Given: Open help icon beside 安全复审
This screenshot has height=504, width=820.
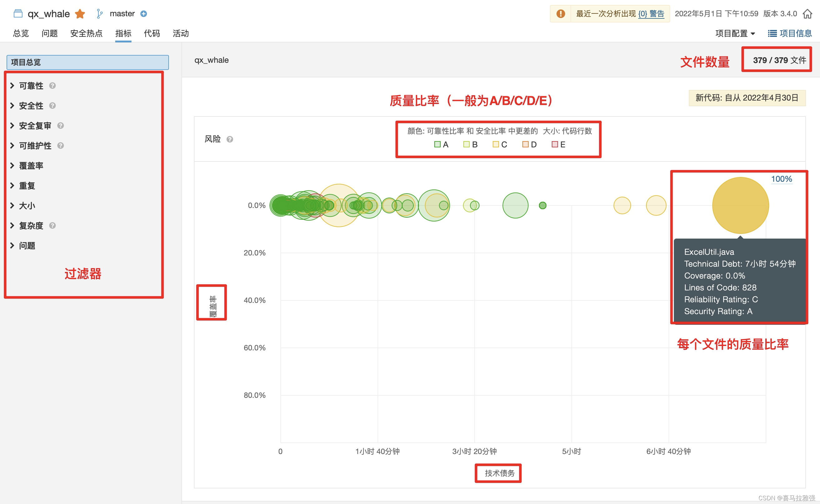Looking at the screenshot, I should [60, 126].
